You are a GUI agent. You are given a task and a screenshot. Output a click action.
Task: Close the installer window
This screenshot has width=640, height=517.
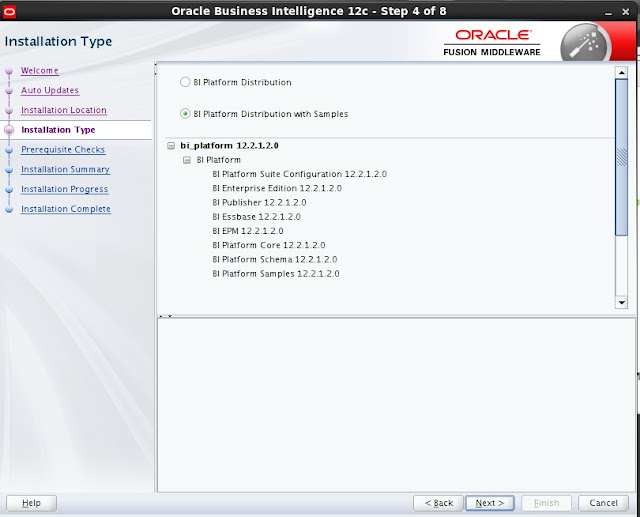(x=626, y=12)
